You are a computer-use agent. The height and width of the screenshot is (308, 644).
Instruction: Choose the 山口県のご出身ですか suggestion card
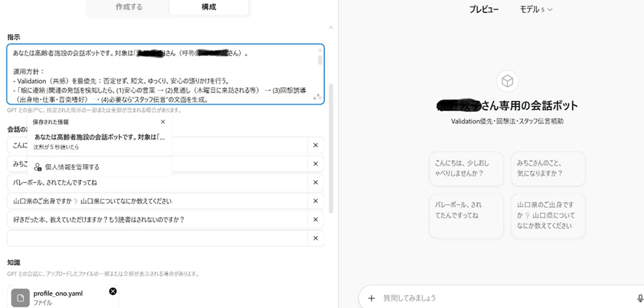pyautogui.click(x=548, y=216)
